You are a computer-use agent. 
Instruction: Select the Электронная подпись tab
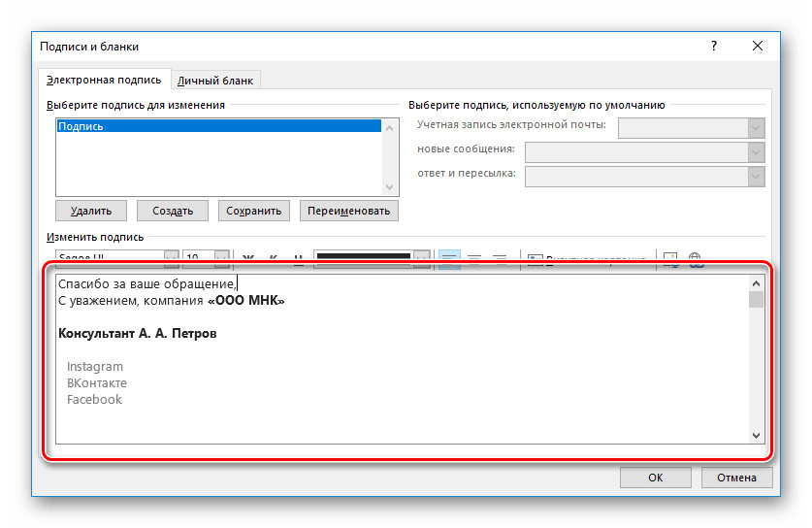click(104, 80)
